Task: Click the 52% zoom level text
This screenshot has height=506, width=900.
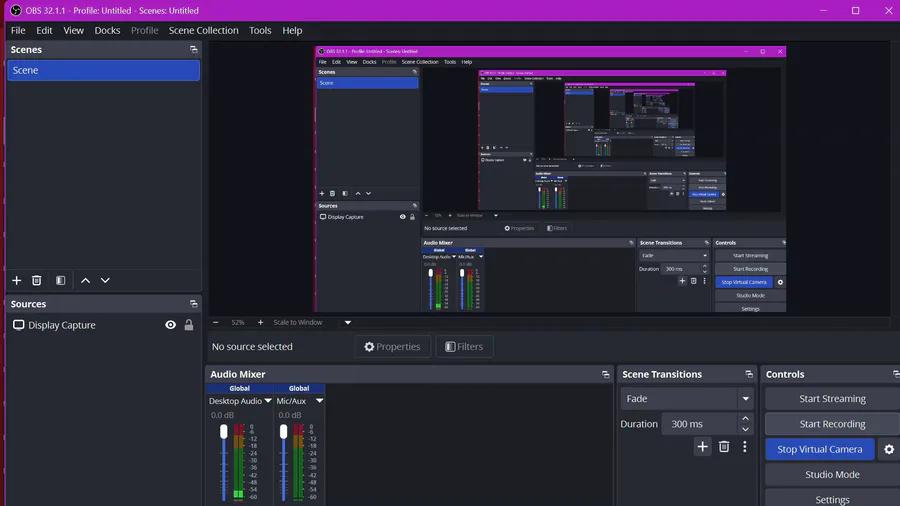Action: [x=238, y=322]
